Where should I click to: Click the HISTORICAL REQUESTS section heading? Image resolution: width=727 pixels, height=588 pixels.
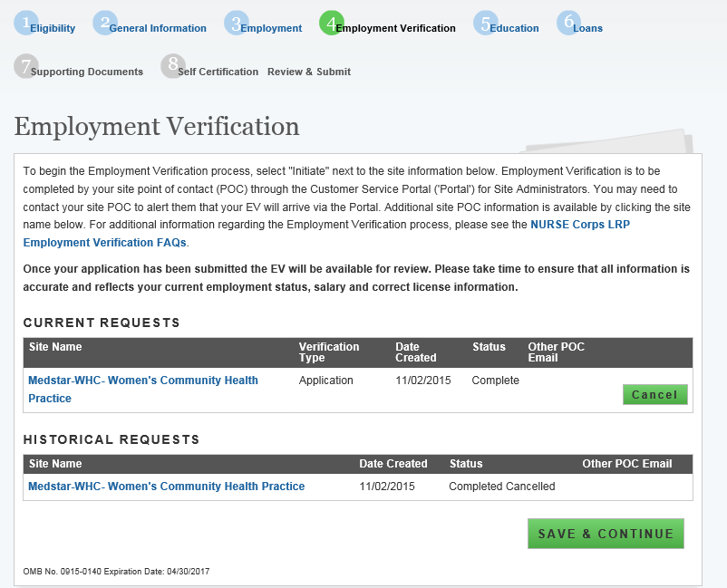click(111, 439)
